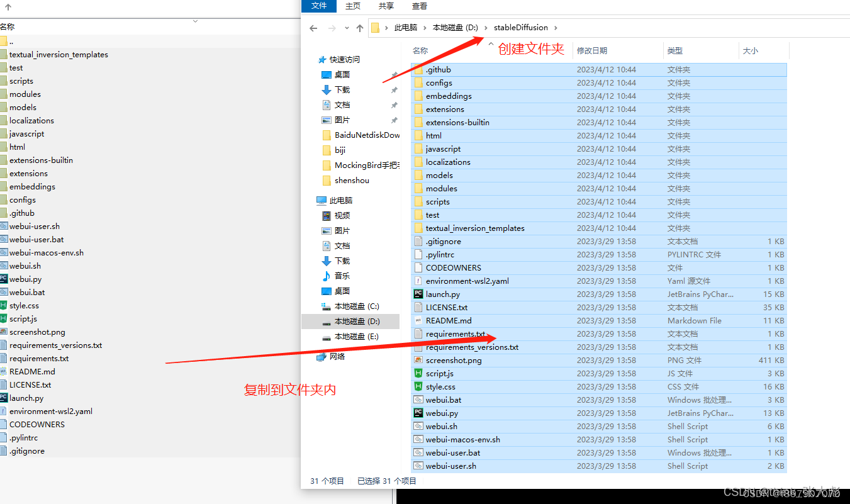Image resolution: width=850 pixels, height=504 pixels.
Task: Click 此电脑 in the address breadcrumb
Action: pos(406,28)
